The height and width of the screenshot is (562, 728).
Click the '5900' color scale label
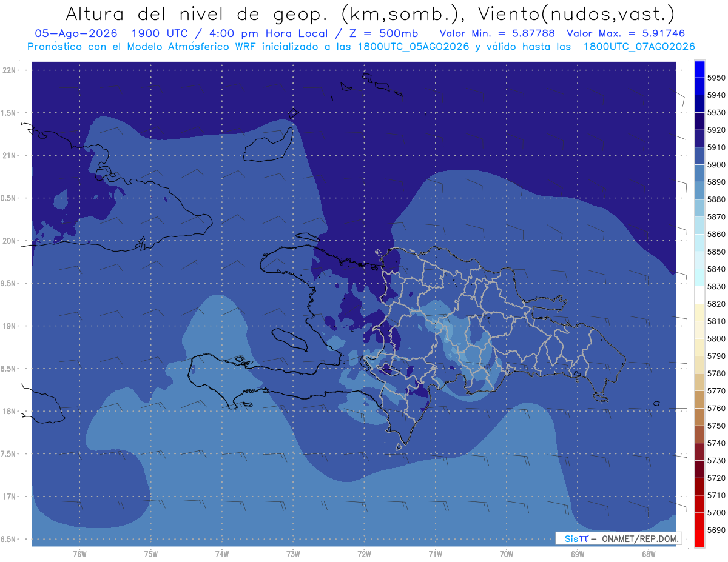pyautogui.click(x=716, y=165)
